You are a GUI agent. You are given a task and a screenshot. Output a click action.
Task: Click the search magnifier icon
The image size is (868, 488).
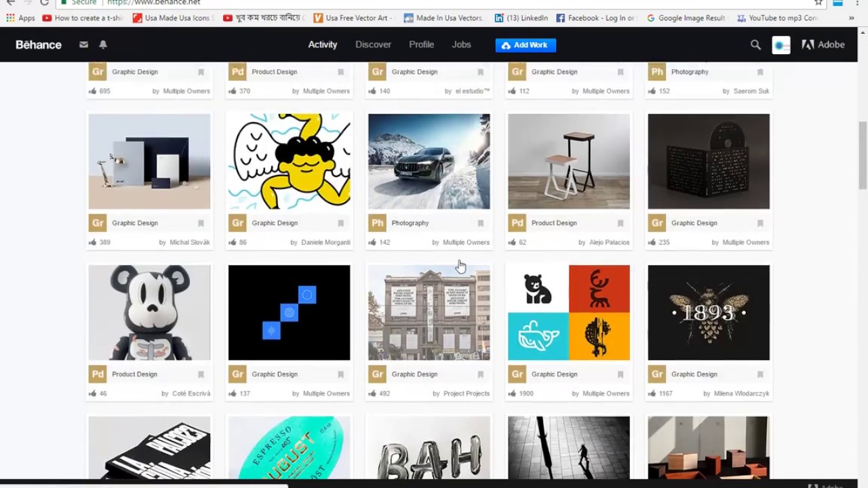pos(755,45)
